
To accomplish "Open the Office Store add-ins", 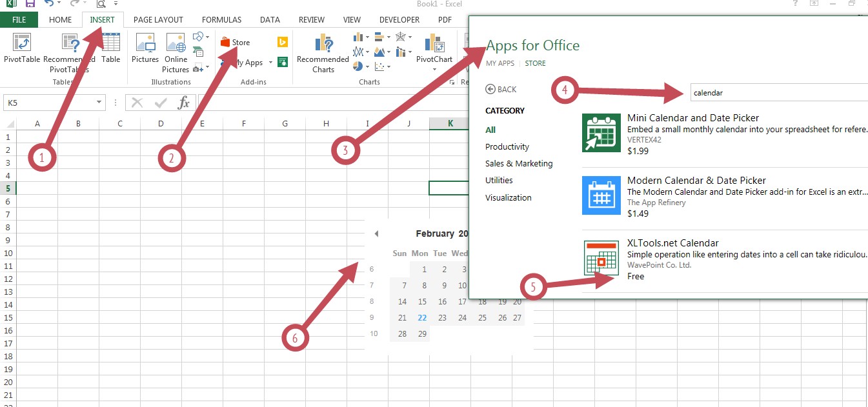I will (235, 43).
